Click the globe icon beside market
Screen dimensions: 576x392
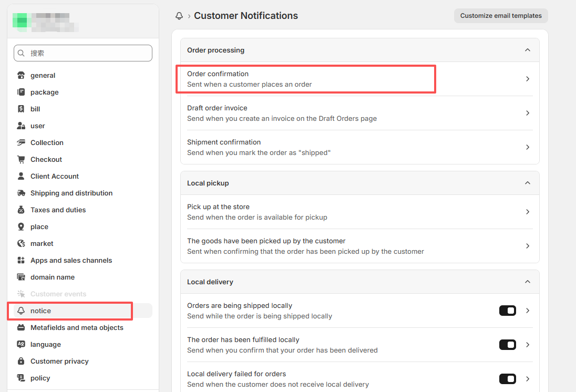[x=21, y=244]
